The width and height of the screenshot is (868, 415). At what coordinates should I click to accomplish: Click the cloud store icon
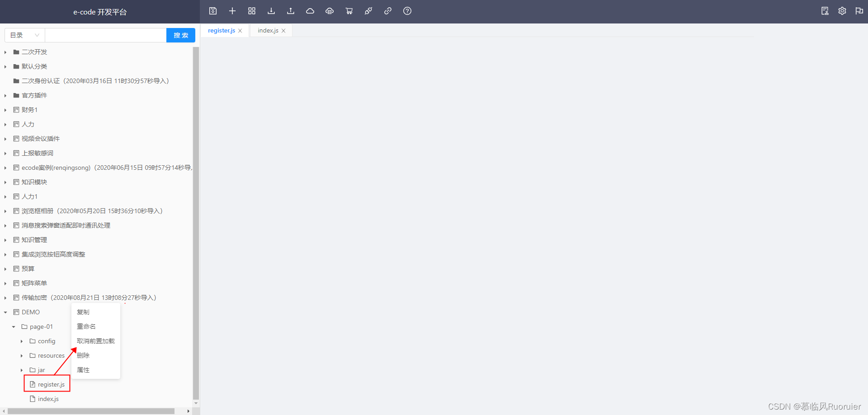pos(330,11)
